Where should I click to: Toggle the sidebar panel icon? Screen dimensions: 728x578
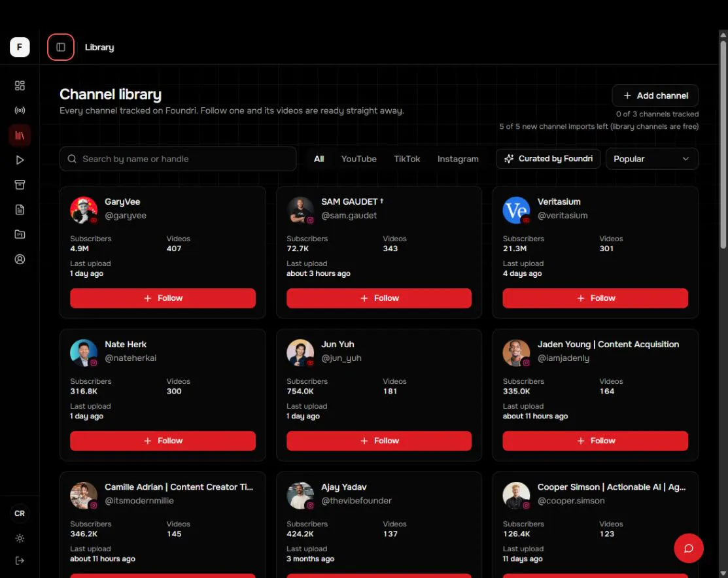tap(61, 47)
